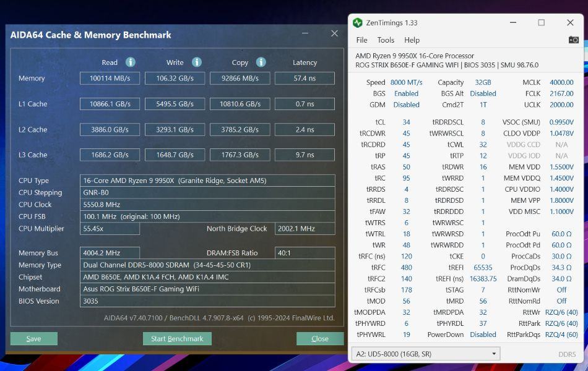The height and width of the screenshot is (371, 588).
Task: Select Memory Write value 106.32 GB/s
Action: pos(175,79)
